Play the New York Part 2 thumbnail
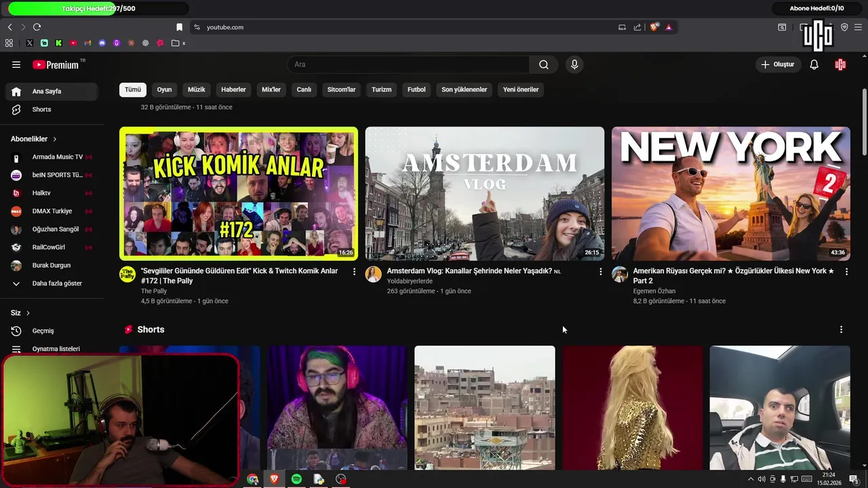Viewport: 868px width, 488px height. coord(731,193)
